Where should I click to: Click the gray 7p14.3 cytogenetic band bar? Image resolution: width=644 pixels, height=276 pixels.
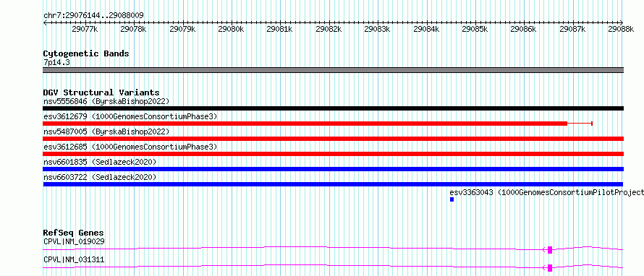[x=334, y=70]
